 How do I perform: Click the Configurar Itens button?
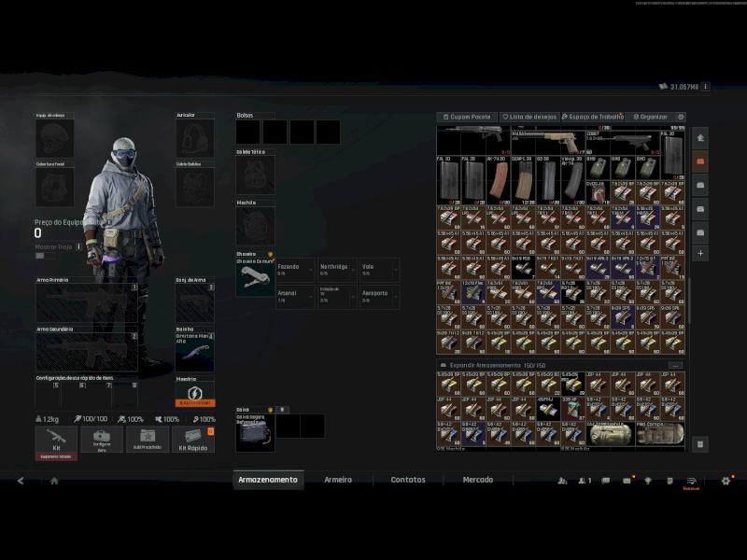coord(102,440)
